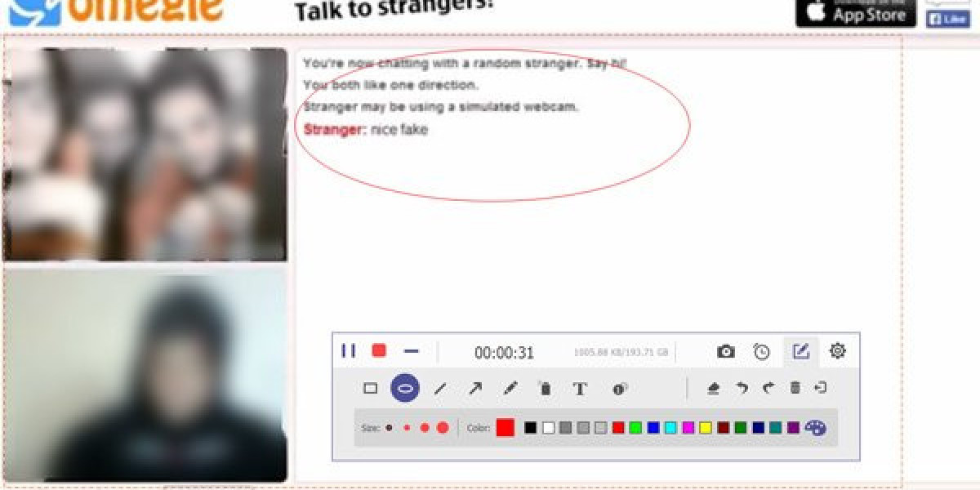Undo the last annotation
980x490 pixels.
tap(742, 388)
